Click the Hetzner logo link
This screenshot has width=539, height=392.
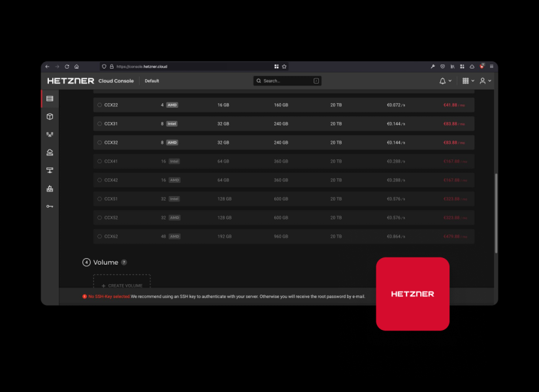(71, 81)
